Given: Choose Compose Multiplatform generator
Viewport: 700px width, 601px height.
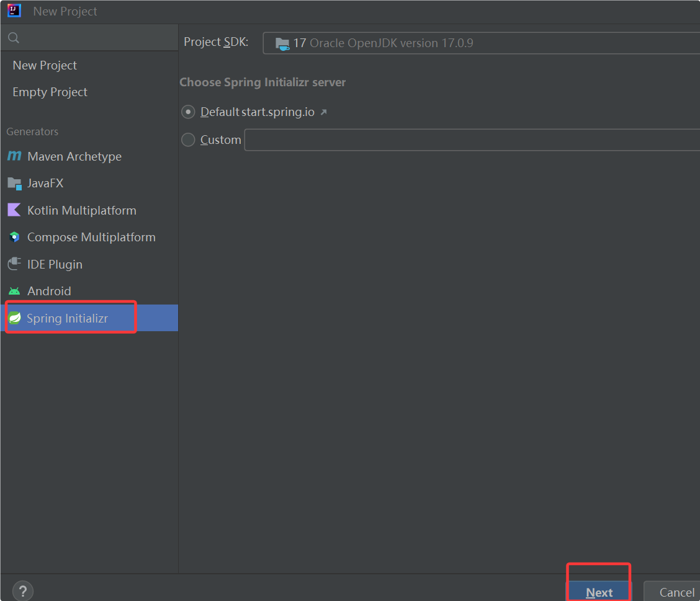Looking at the screenshot, I should [x=89, y=237].
